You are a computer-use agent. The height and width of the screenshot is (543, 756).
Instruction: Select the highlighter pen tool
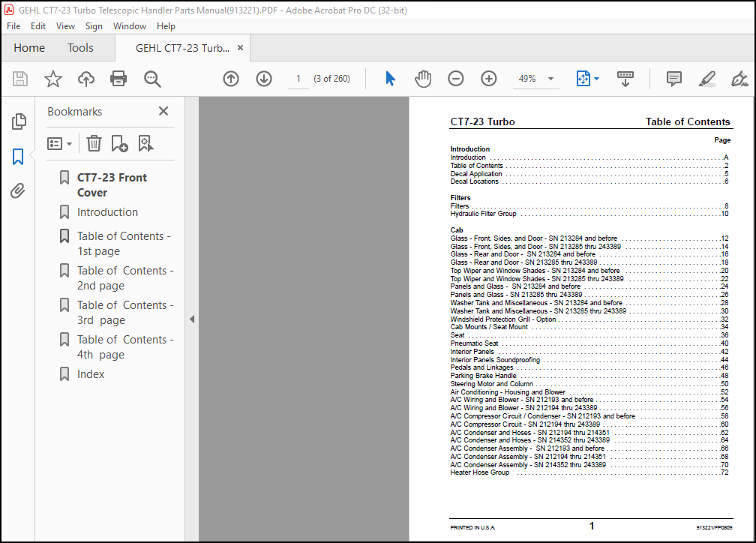706,79
